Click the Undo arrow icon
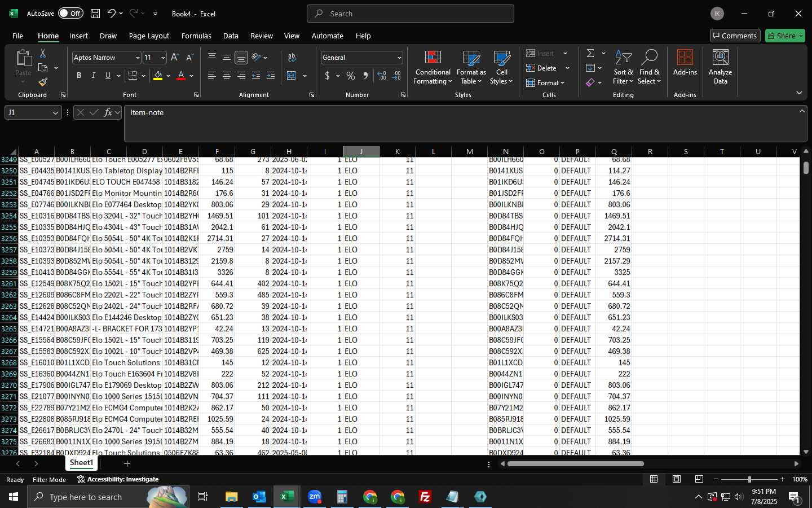812x508 pixels. [112, 14]
